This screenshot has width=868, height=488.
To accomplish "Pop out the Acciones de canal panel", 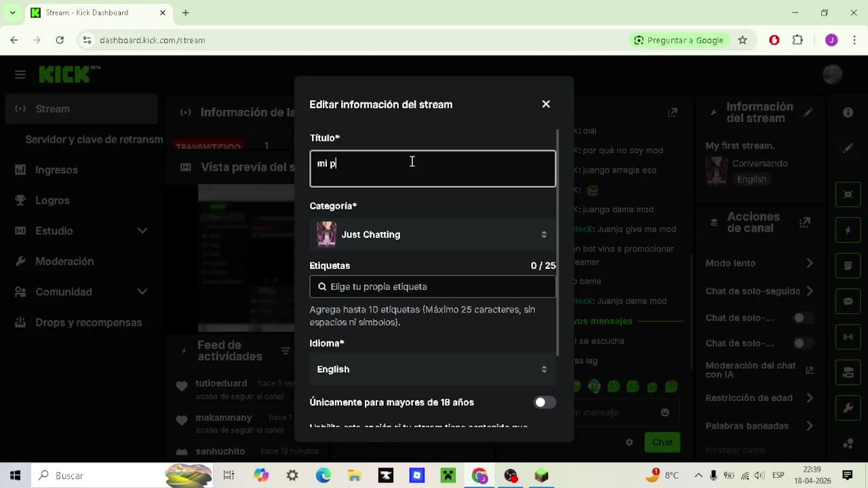I will pyautogui.click(x=805, y=222).
